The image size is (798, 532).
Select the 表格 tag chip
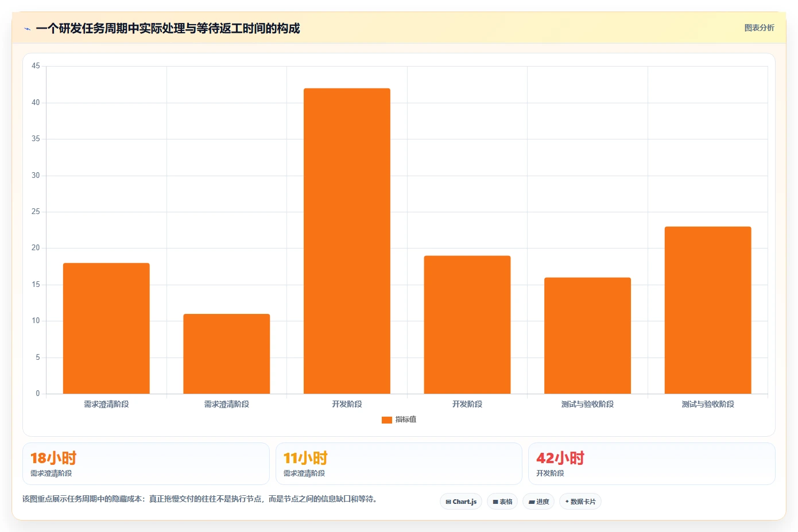point(502,502)
